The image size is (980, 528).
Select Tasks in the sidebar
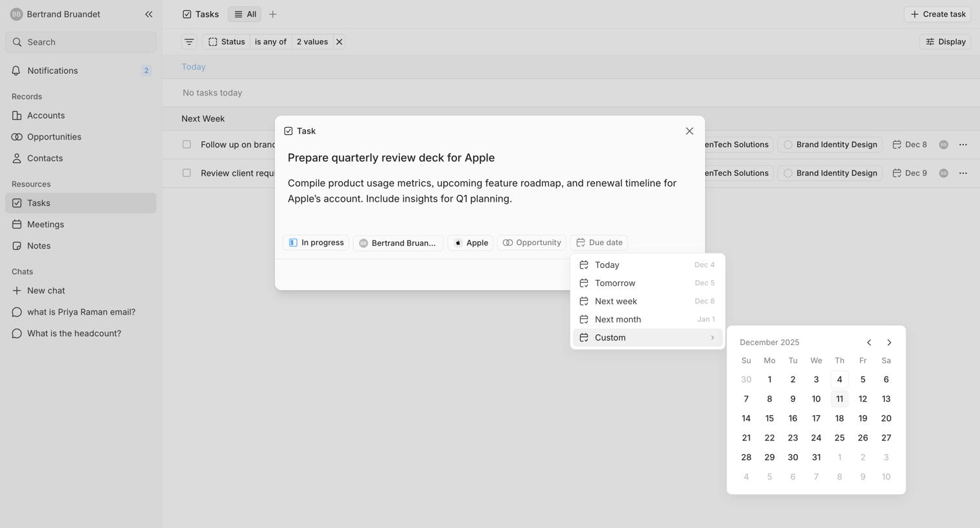pos(81,203)
